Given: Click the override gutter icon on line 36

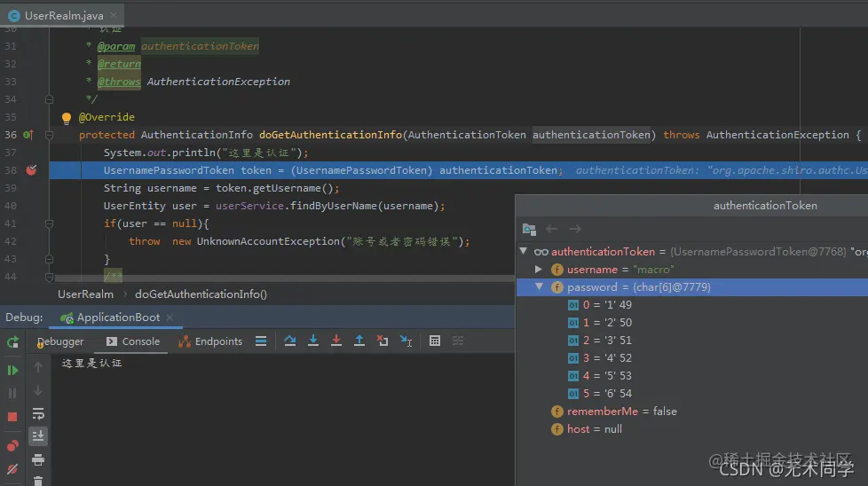Looking at the screenshot, I should pos(28,135).
